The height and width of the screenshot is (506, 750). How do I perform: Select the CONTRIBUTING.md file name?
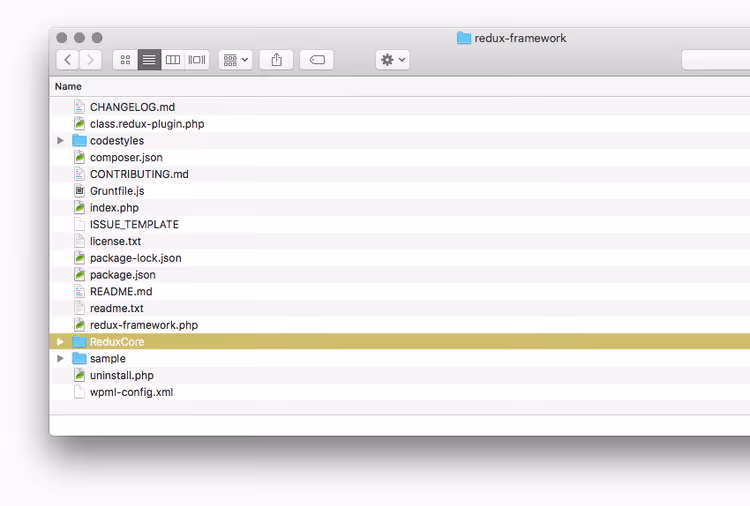tap(139, 174)
